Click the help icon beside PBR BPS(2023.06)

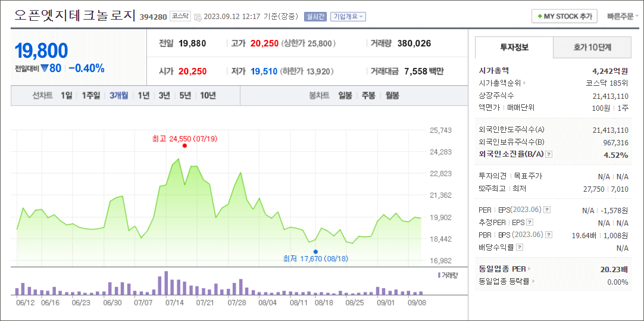549,235
